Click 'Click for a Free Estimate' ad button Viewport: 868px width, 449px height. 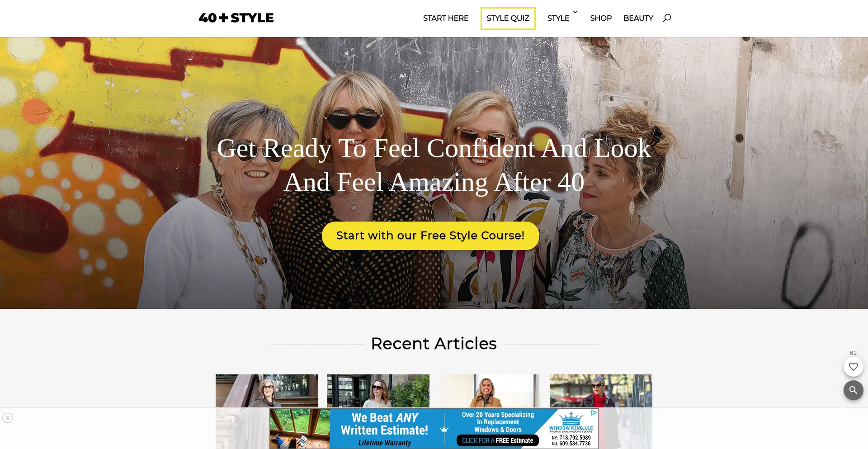point(497,440)
